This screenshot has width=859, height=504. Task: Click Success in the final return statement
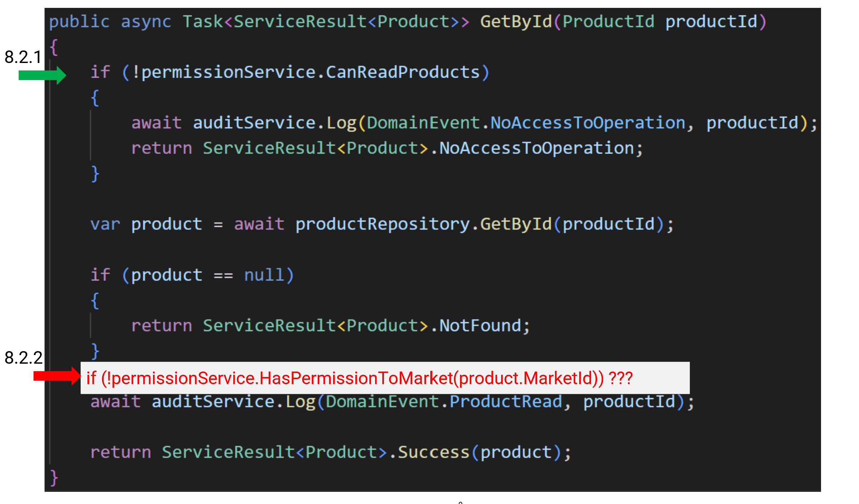point(433,452)
